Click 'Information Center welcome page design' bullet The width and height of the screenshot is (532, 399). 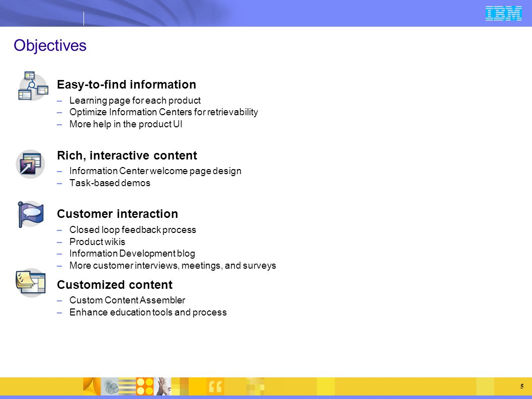(x=155, y=171)
